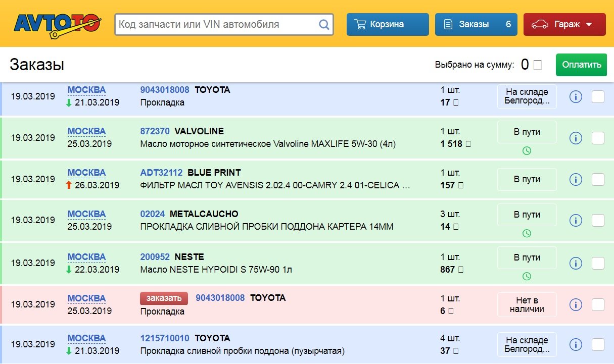Click В пути status for VALVOLINE

click(527, 132)
